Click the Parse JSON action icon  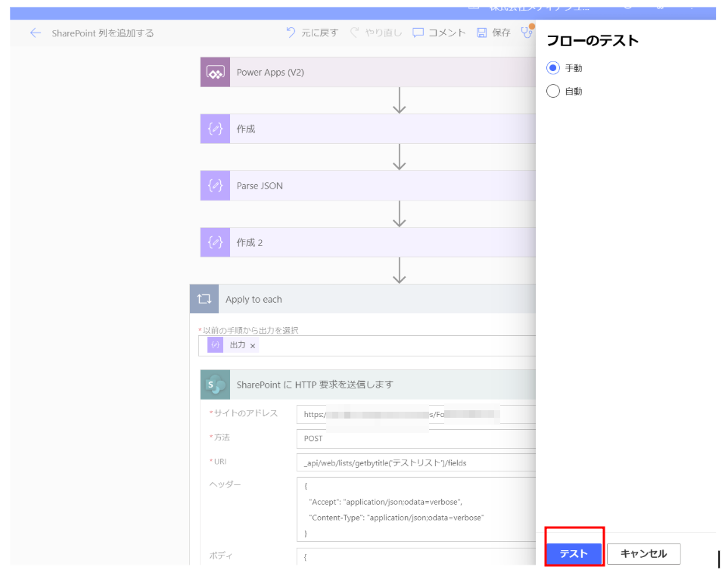(215, 185)
